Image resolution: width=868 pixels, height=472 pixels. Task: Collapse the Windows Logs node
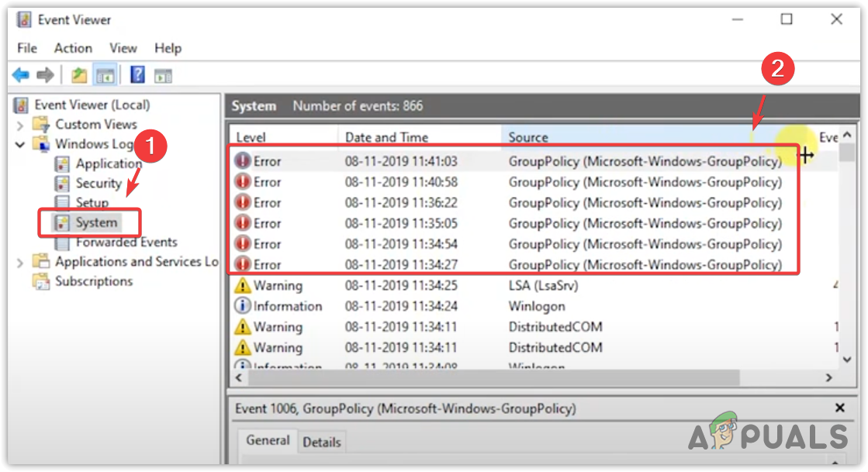point(20,144)
